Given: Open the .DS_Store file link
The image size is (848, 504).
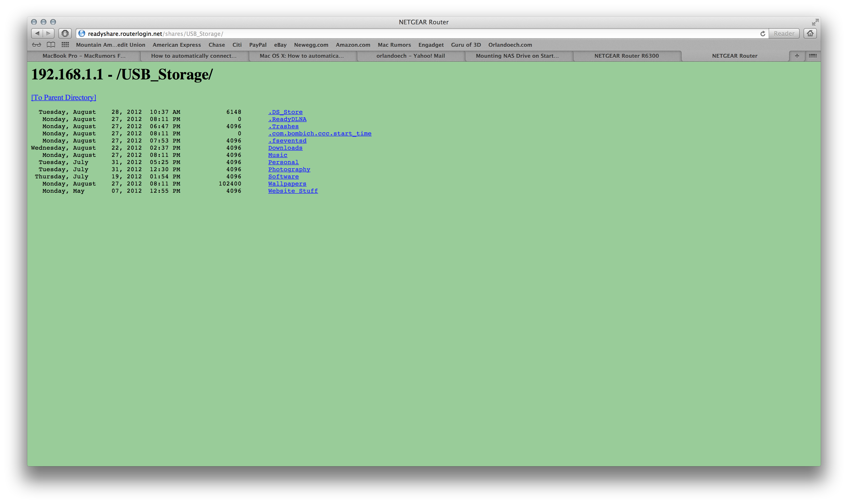Looking at the screenshot, I should pyautogui.click(x=285, y=112).
